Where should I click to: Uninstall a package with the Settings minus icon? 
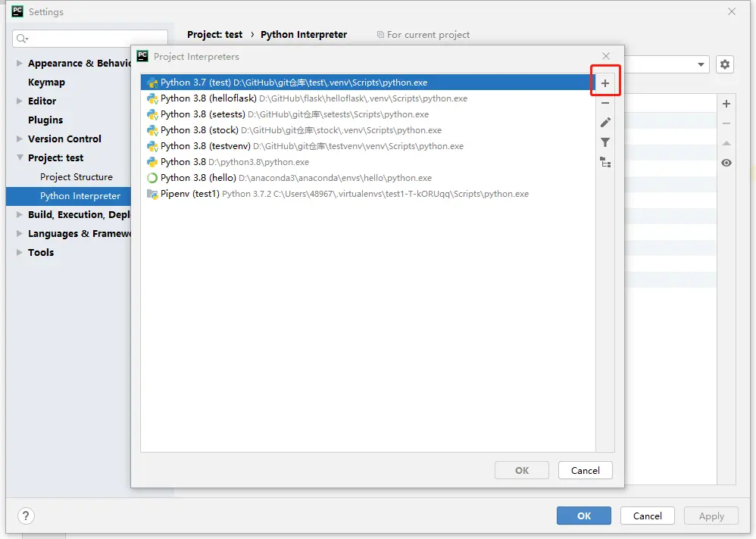coord(726,123)
